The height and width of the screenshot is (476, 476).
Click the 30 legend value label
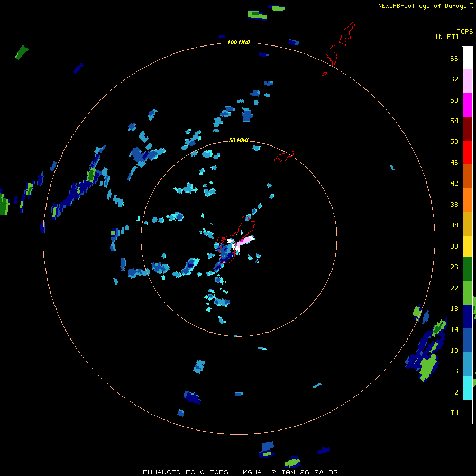pyautogui.click(x=454, y=246)
